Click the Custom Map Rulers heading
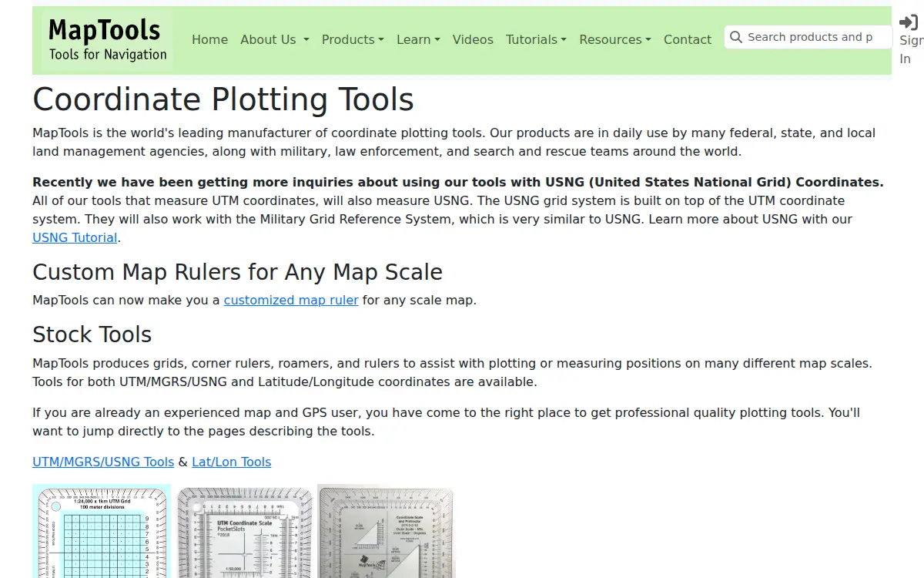Screen dimensions: 924x578 point(237,271)
